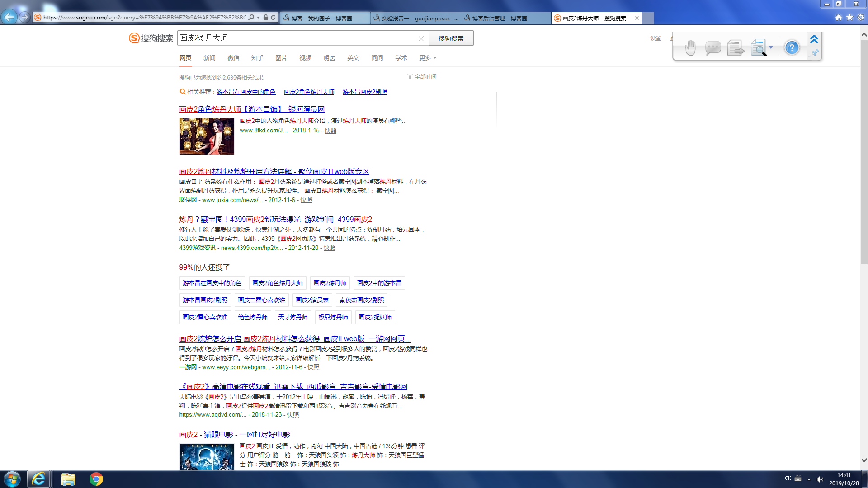
Task: Expand document search tool dropdown arrow
Action: click(771, 47)
